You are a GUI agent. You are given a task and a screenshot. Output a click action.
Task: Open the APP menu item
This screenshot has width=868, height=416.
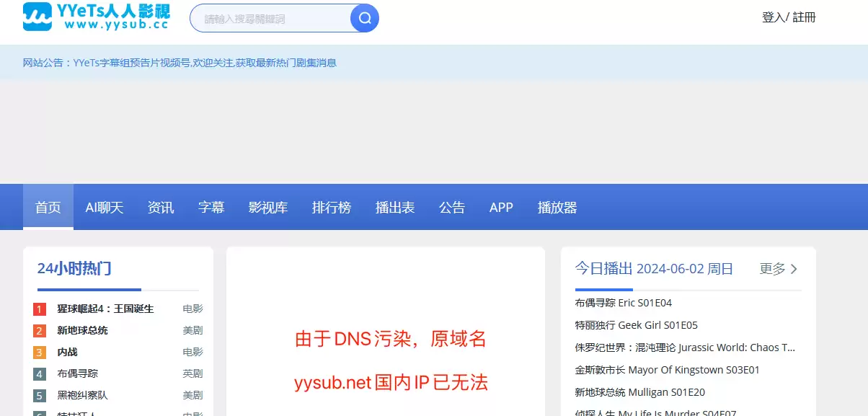(501, 208)
